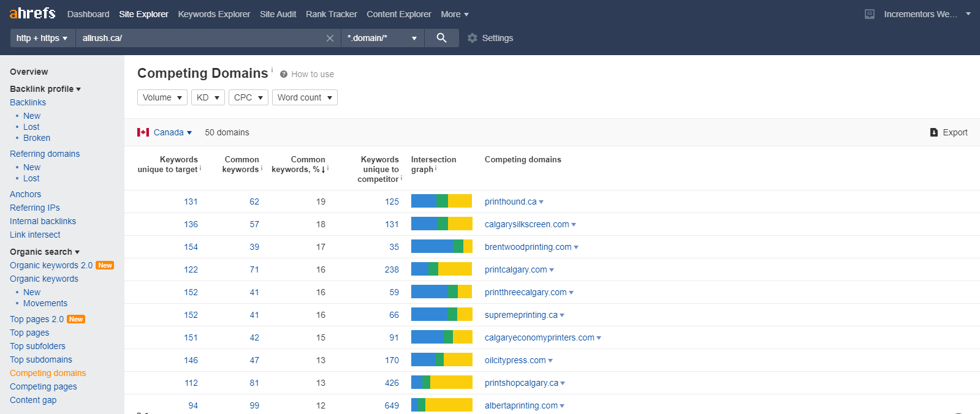Open Top subfolders in the sidebar
The image size is (980, 414).
tap(37, 346)
